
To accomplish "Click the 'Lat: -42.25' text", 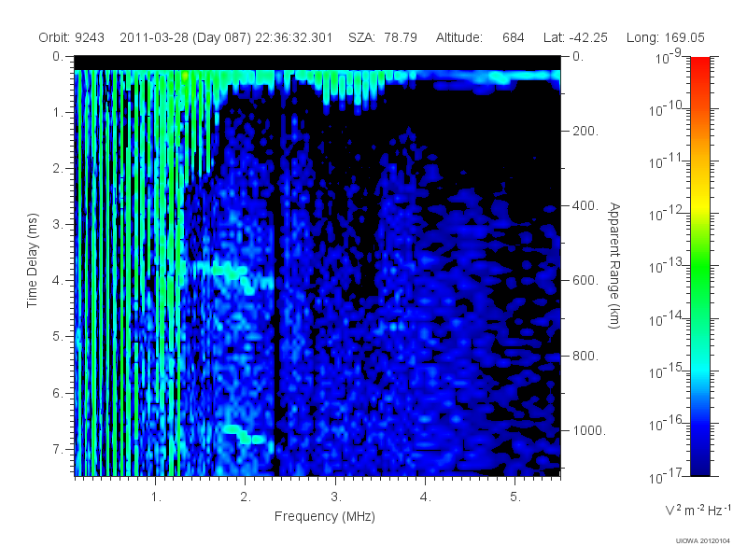I will [x=575, y=37].
